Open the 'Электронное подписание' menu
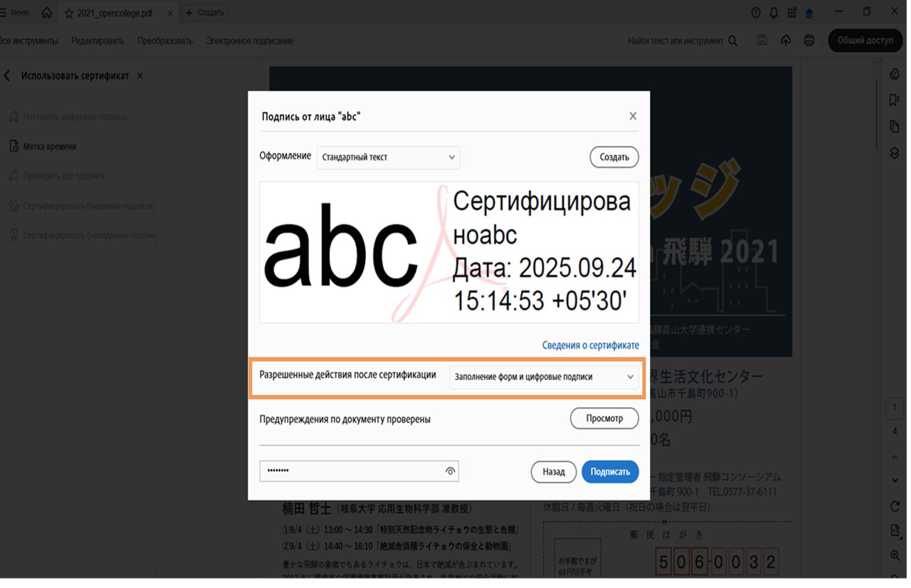Image resolution: width=911 pixels, height=588 pixels. pos(249,40)
